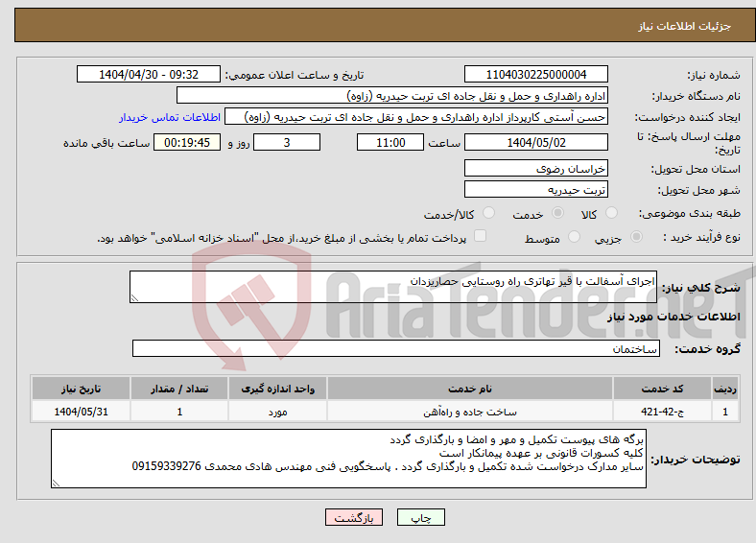
Task: Click the اطلاعات خدمات مورد نیاز heading
Action: coord(673,317)
